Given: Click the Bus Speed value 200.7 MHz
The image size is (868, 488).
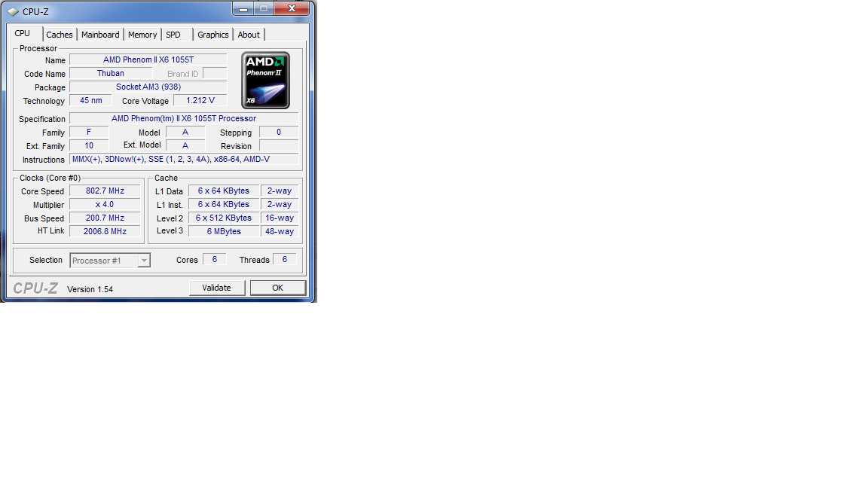Looking at the screenshot, I should click(x=105, y=218).
